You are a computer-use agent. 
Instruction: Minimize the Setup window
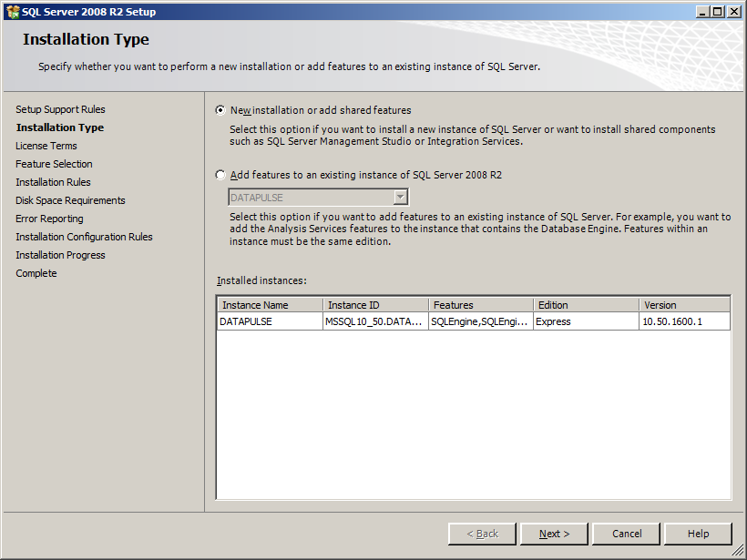[x=702, y=12]
